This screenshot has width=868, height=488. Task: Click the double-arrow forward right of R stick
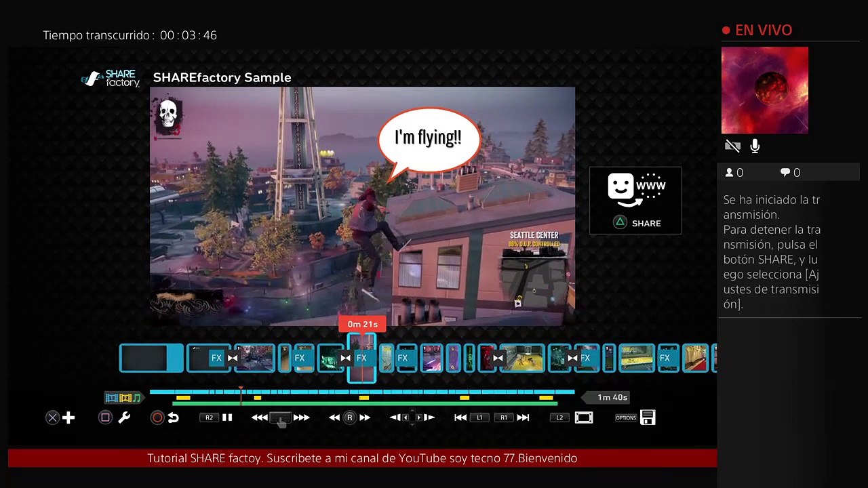(365, 418)
